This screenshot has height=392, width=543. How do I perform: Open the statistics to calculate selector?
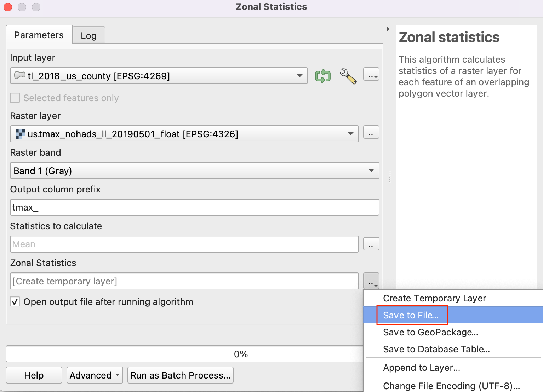pos(371,244)
